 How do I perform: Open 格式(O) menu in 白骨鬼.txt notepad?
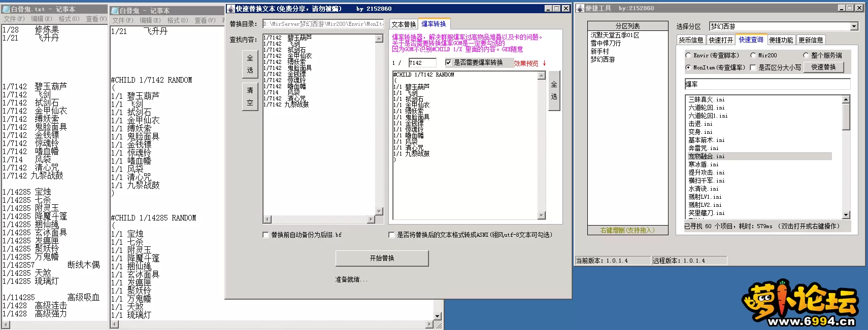69,19
